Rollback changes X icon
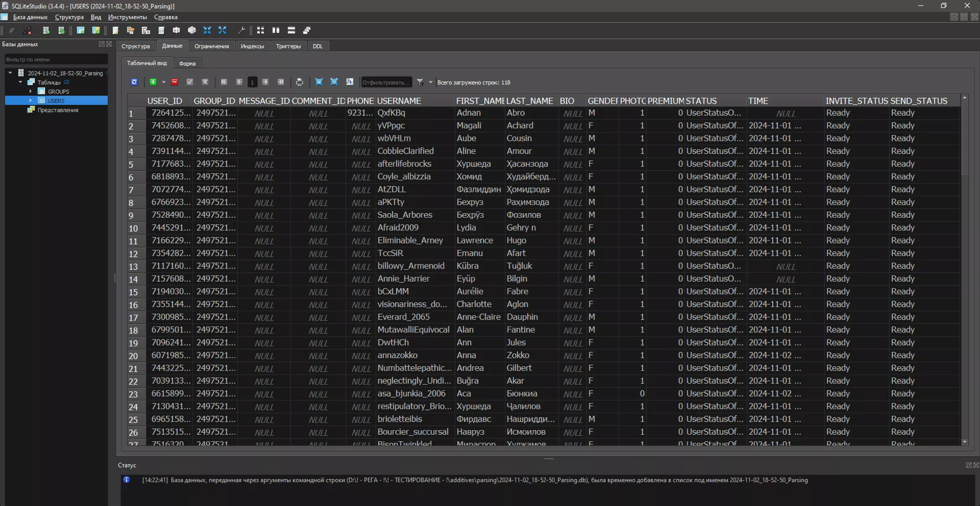 pyautogui.click(x=205, y=82)
